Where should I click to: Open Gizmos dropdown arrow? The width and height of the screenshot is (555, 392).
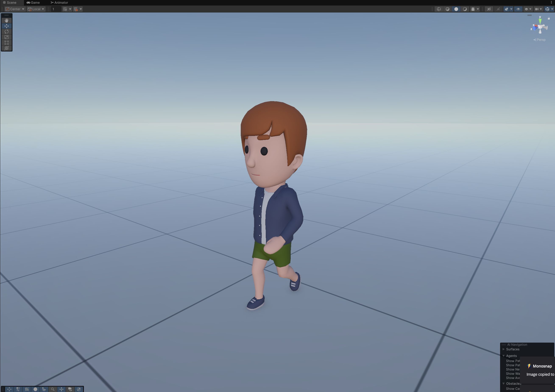click(x=552, y=9)
